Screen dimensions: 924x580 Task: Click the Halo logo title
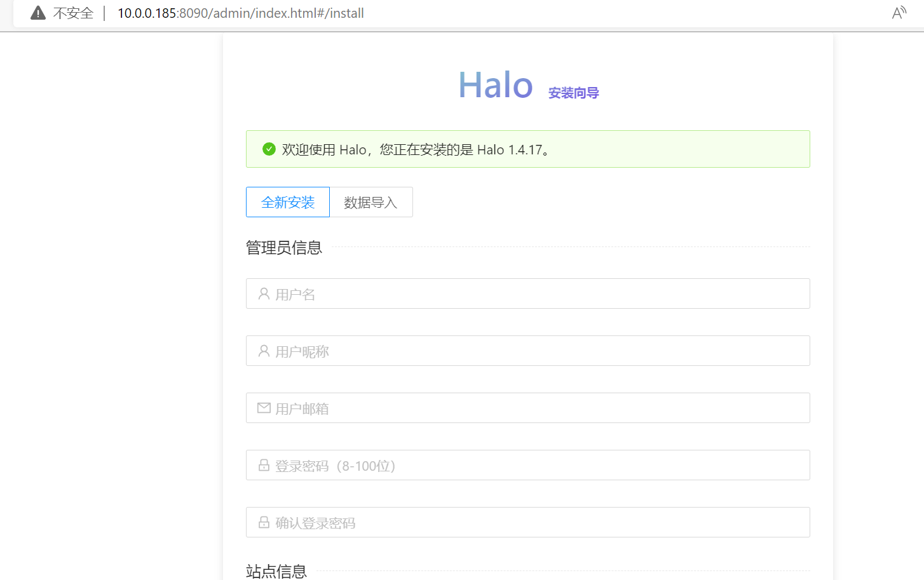coord(496,85)
